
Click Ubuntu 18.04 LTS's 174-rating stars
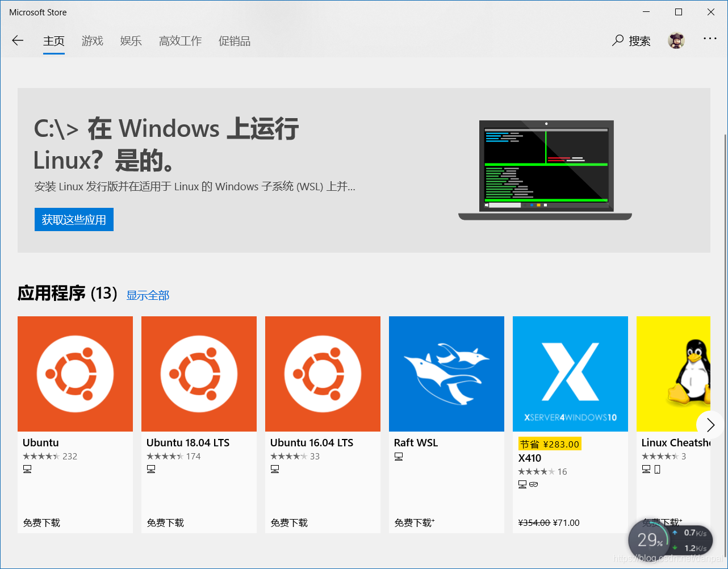165,457
